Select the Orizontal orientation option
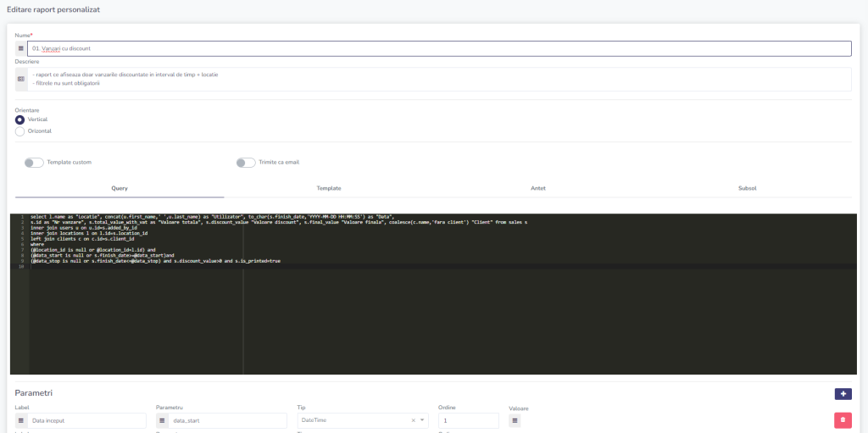868x433 pixels. pos(20,131)
